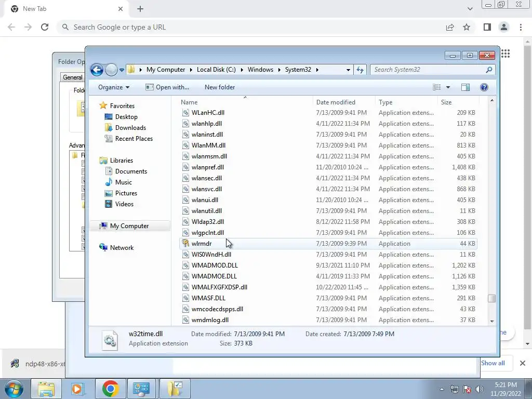Sort by the Type column header

pyautogui.click(x=406, y=102)
